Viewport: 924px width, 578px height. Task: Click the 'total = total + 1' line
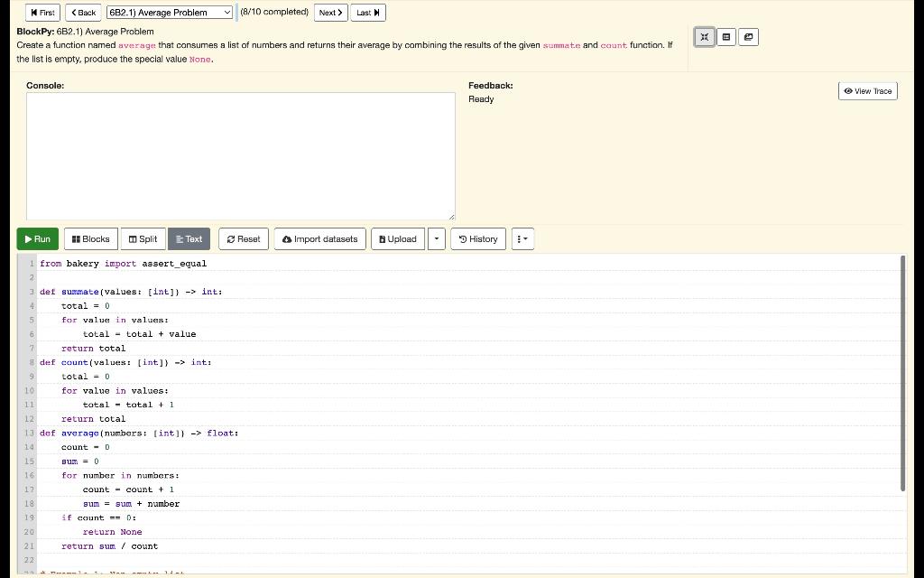coord(128,406)
